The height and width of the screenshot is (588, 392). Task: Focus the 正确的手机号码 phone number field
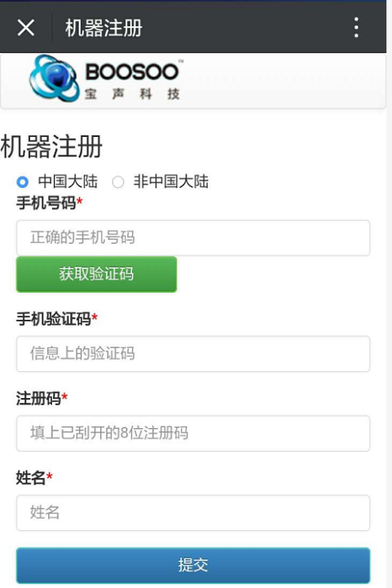[x=193, y=238]
